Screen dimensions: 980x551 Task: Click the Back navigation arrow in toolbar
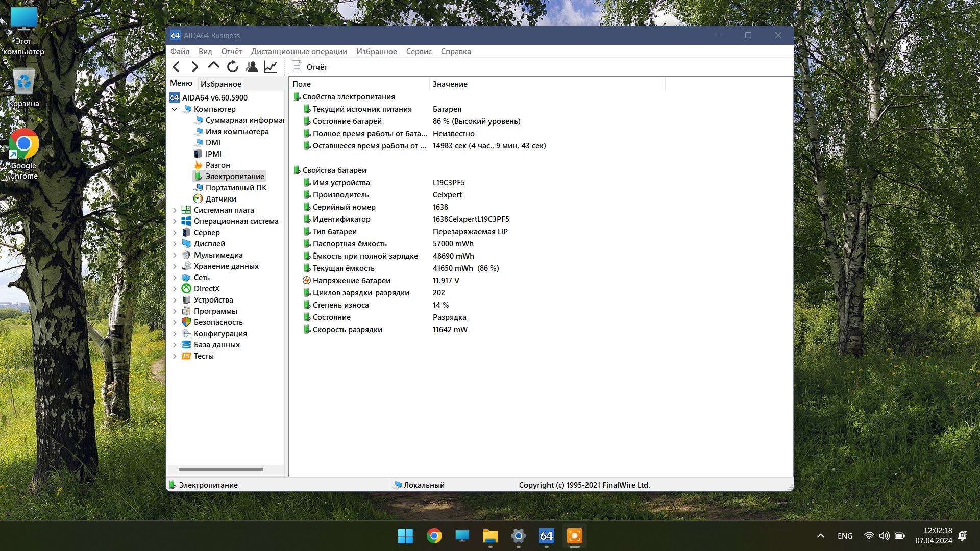177,67
